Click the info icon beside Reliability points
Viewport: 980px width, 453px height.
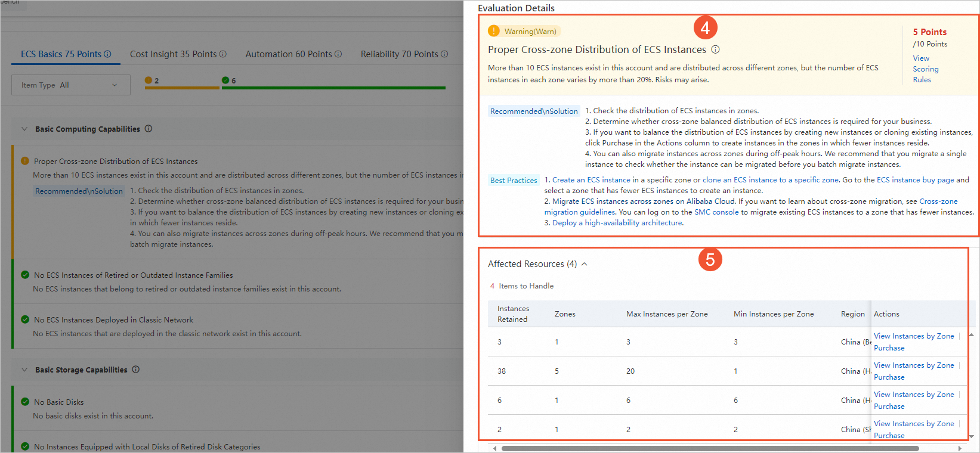(444, 54)
